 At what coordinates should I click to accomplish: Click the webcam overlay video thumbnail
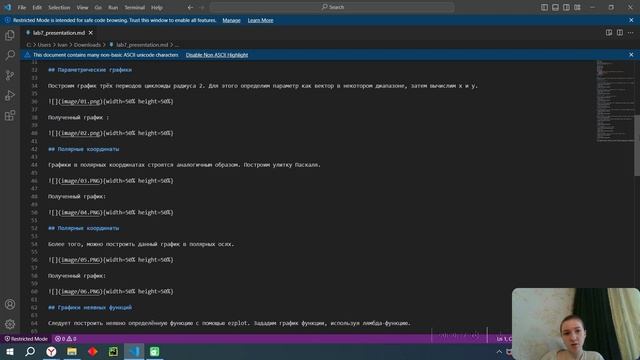click(x=576, y=324)
